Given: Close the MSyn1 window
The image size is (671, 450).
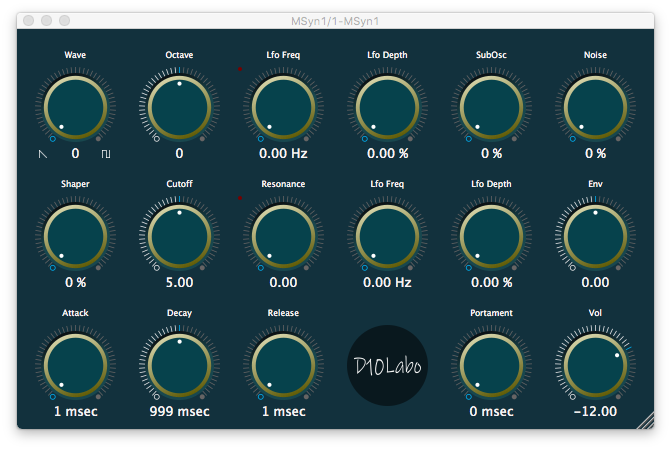Looking at the screenshot, I should point(29,21).
